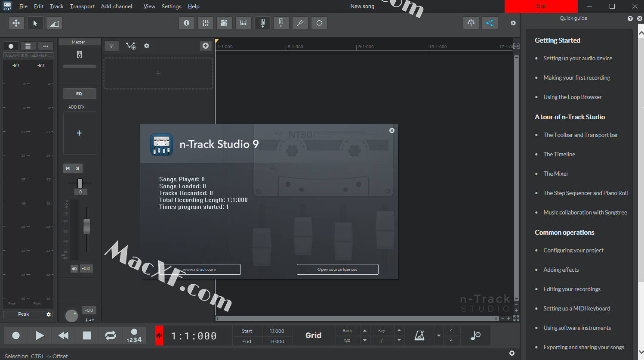The height and width of the screenshot is (360, 644).
Task: Open the piano keyboard tool
Action: tap(243, 23)
